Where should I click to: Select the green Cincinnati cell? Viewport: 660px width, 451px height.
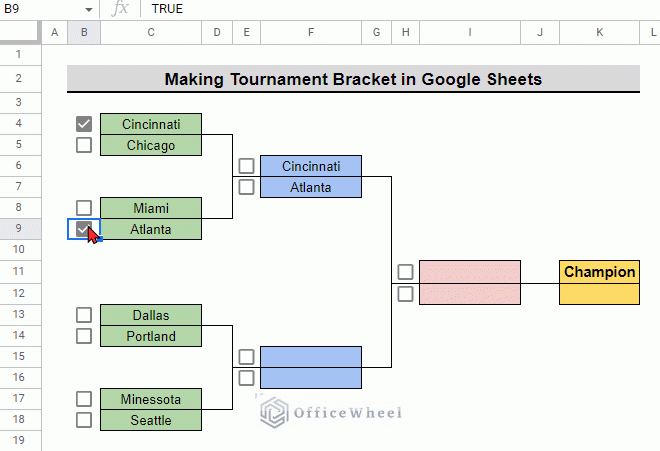[151, 124]
